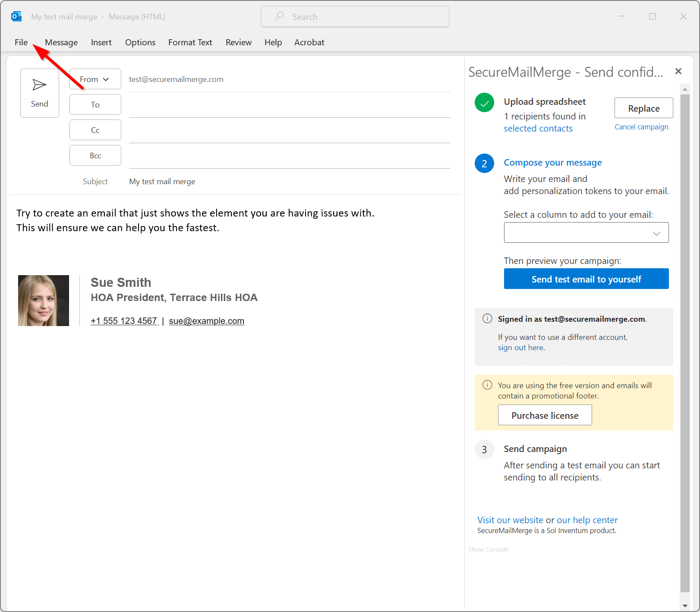This screenshot has width=700, height=612.
Task: Click Send test email to yourself
Action: [x=586, y=279]
